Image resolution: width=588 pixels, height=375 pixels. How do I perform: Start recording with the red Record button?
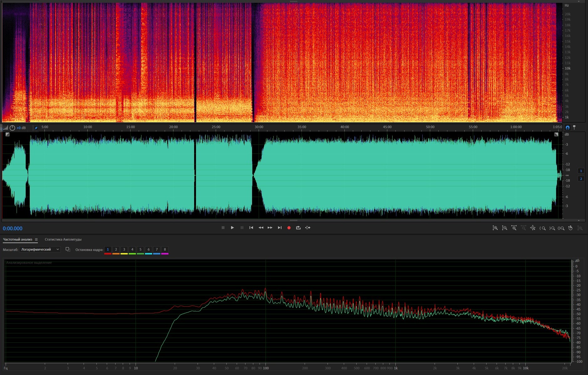(x=289, y=228)
